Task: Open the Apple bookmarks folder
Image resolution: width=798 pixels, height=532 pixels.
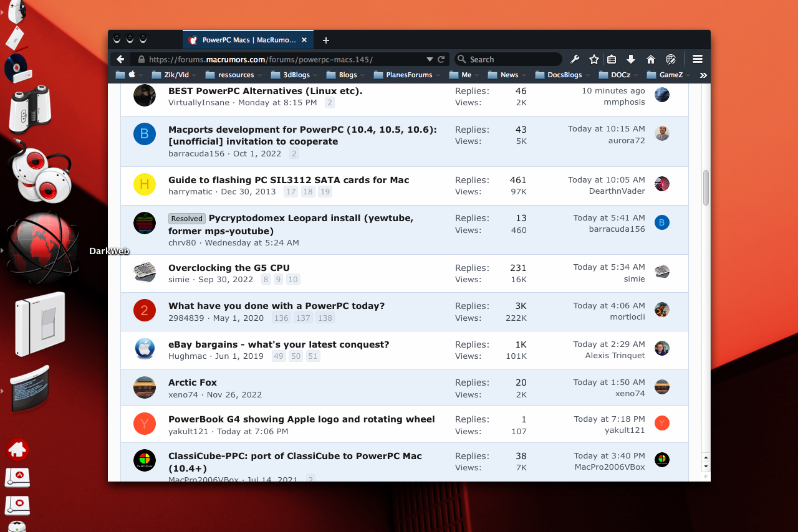Action: [x=129, y=75]
